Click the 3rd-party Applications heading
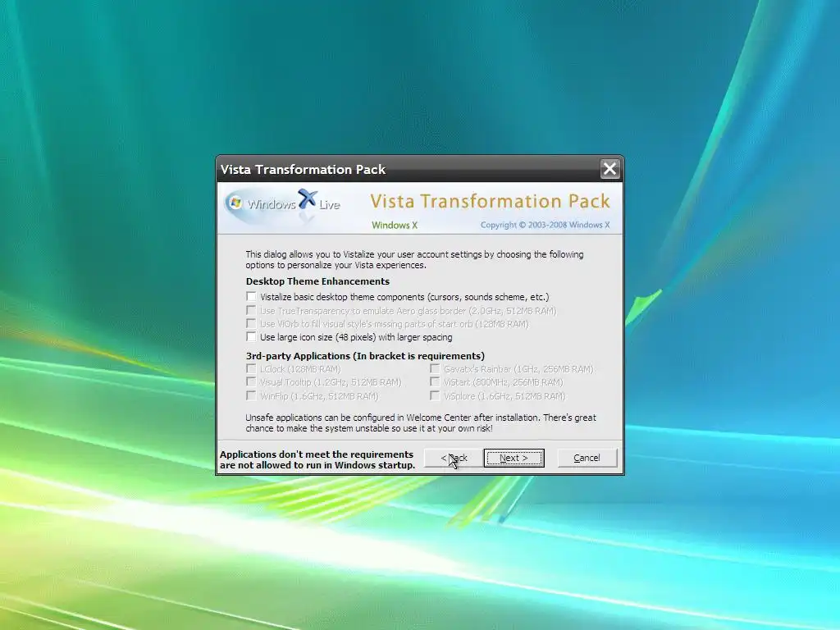Image resolution: width=840 pixels, height=630 pixels. (x=365, y=356)
